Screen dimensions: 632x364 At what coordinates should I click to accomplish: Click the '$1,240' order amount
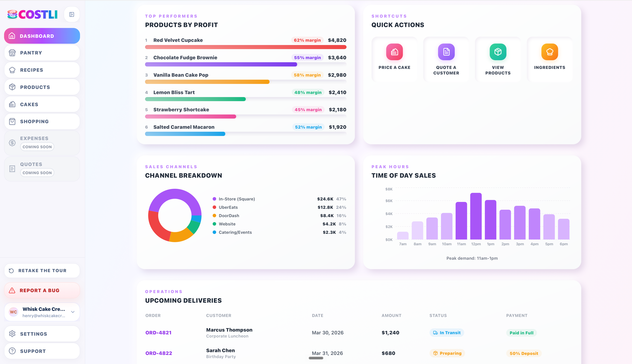coord(390,333)
